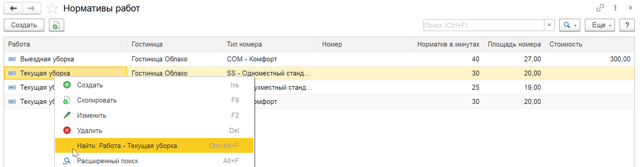Click inside the Поиск search field
Image resolution: width=644 pixels, height=167 pixels.
[x=483, y=25]
